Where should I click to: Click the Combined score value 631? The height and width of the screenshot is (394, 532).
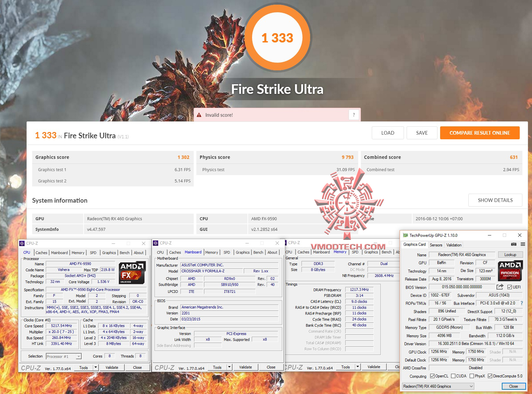[x=514, y=157]
